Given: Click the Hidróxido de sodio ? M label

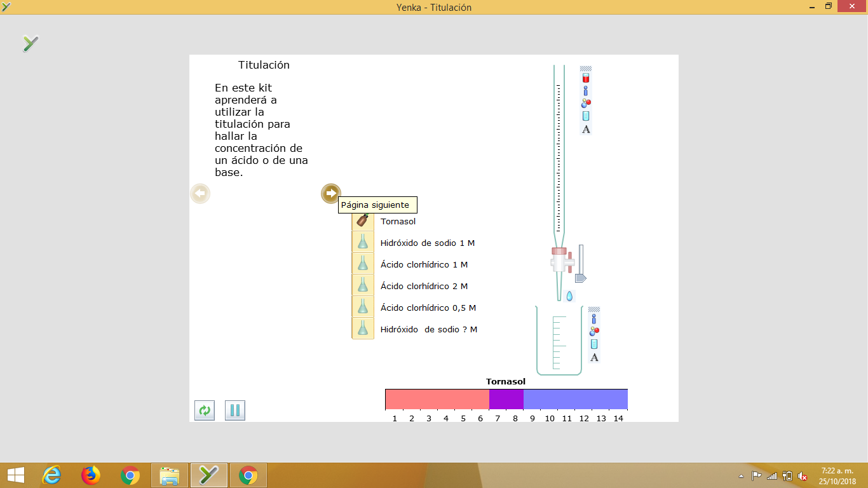Looking at the screenshot, I should [x=429, y=329].
